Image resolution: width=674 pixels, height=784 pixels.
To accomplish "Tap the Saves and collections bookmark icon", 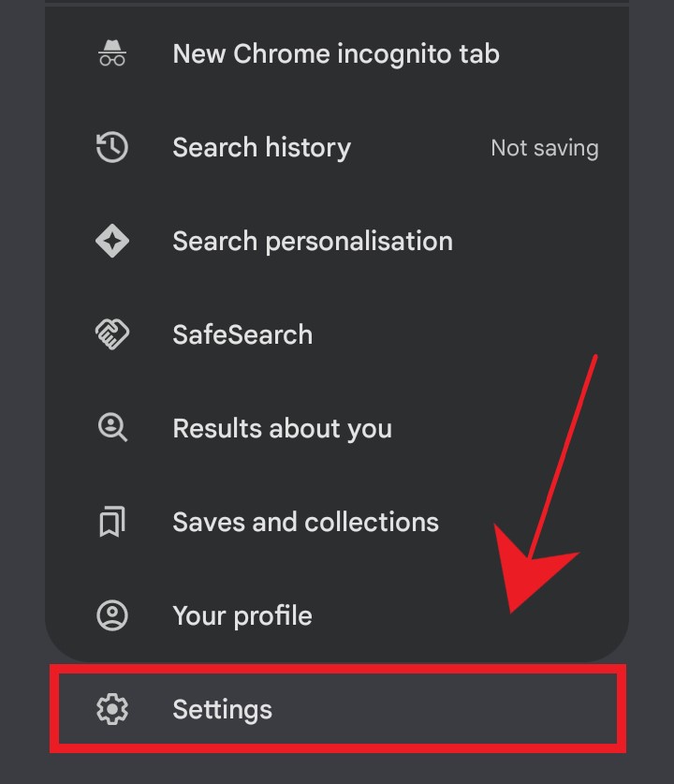I will (112, 522).
